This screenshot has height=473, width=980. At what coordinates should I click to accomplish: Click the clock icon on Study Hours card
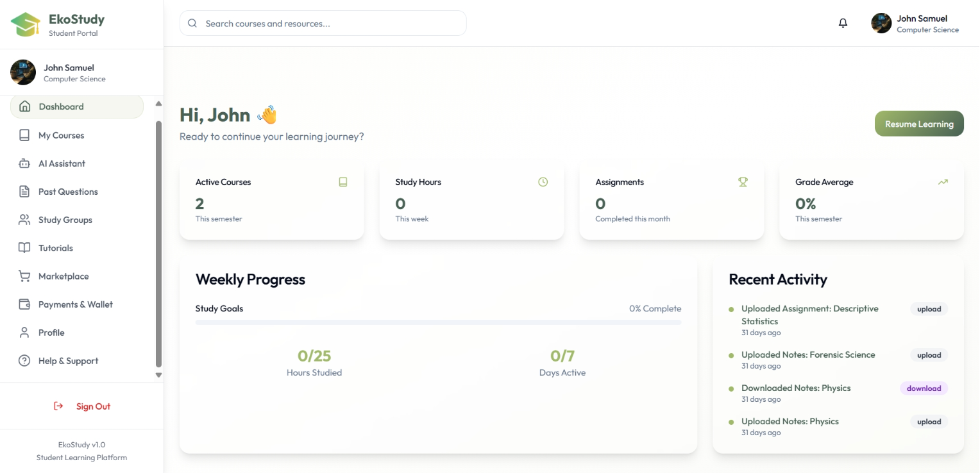point(543,182)
